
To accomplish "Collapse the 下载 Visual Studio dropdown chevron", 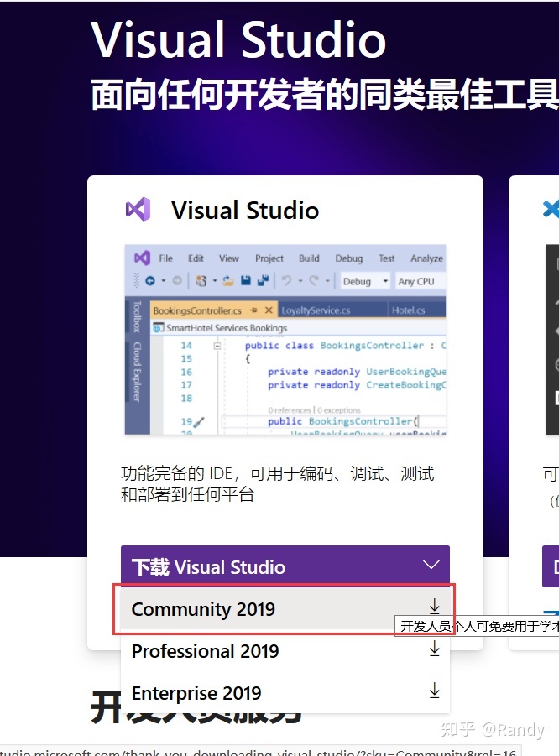I will click(x=431, y=565).
